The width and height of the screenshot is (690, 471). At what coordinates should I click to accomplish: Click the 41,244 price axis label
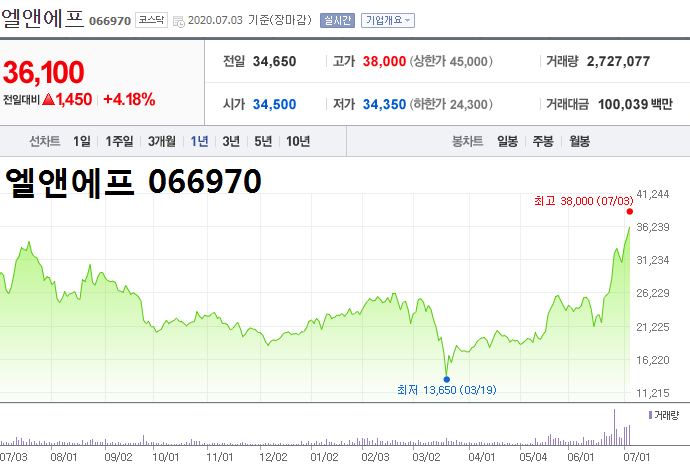tap(653, 194)
